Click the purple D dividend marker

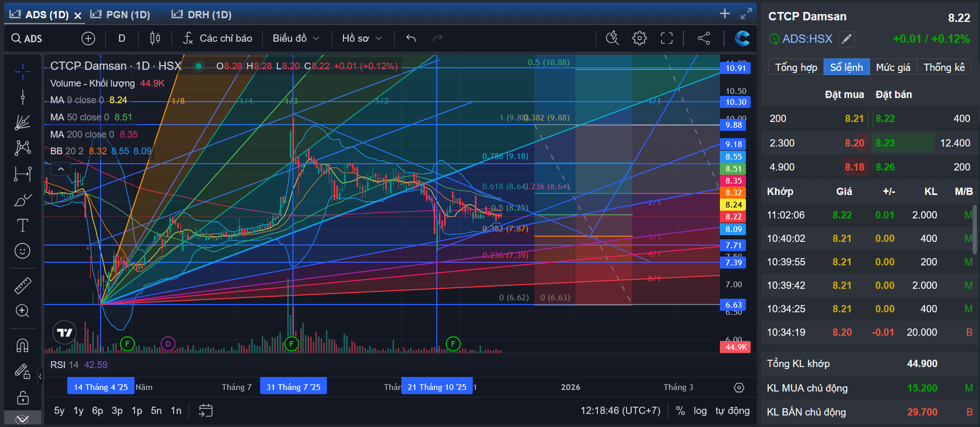point(168,344)
